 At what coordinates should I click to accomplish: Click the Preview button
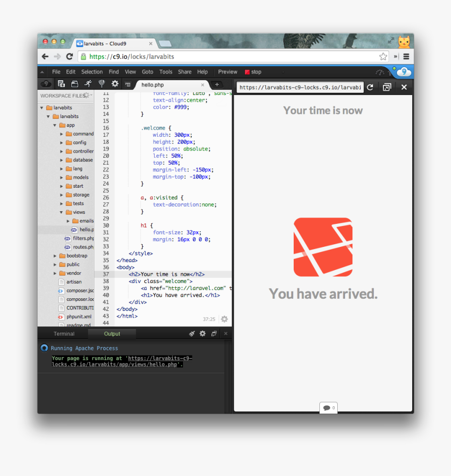click(228, 72)
